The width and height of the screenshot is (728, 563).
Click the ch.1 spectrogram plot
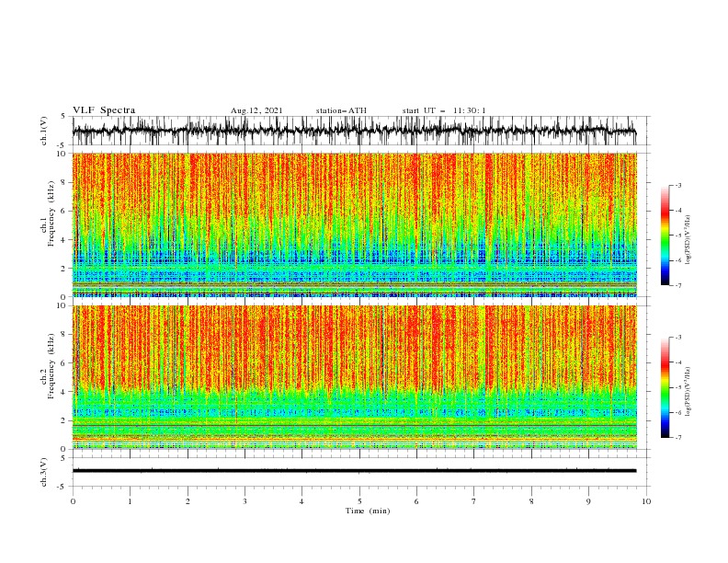[x=355, y=224]
